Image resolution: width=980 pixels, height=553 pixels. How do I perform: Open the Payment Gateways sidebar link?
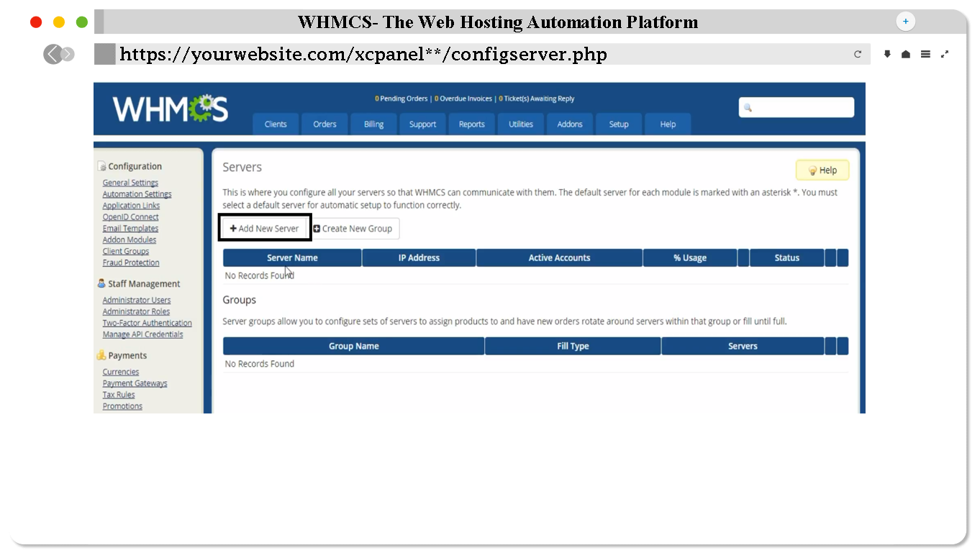click(135, 383)
